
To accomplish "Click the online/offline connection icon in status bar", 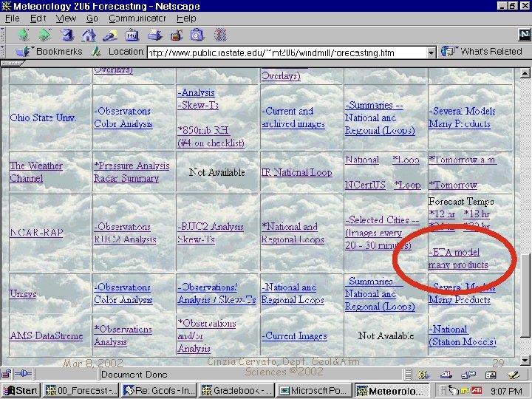I will [x=23, y=374].
